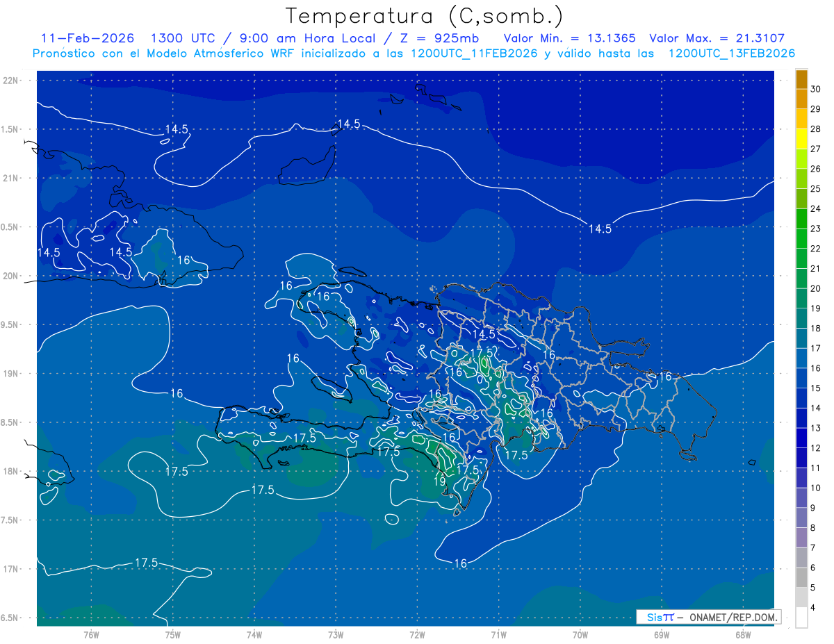Click the '20N' latitude axis label
The height and width of the screenshot is (644, 834).
pyautogui.click(x=12, y=276)
